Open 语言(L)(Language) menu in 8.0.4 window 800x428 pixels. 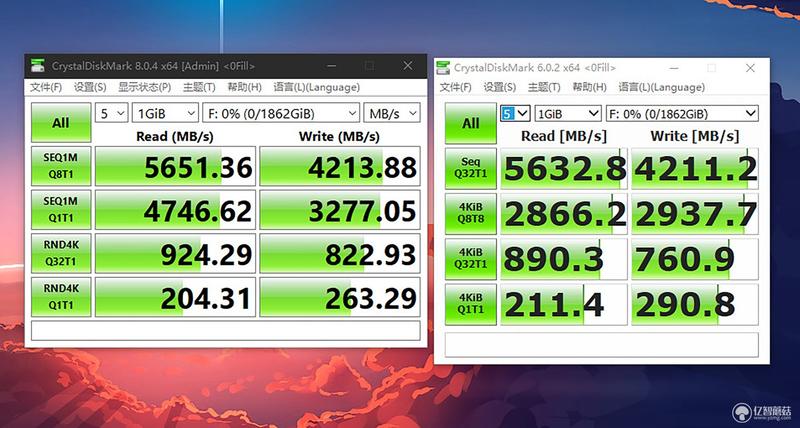pyautogui.click(x=316, y=87)
